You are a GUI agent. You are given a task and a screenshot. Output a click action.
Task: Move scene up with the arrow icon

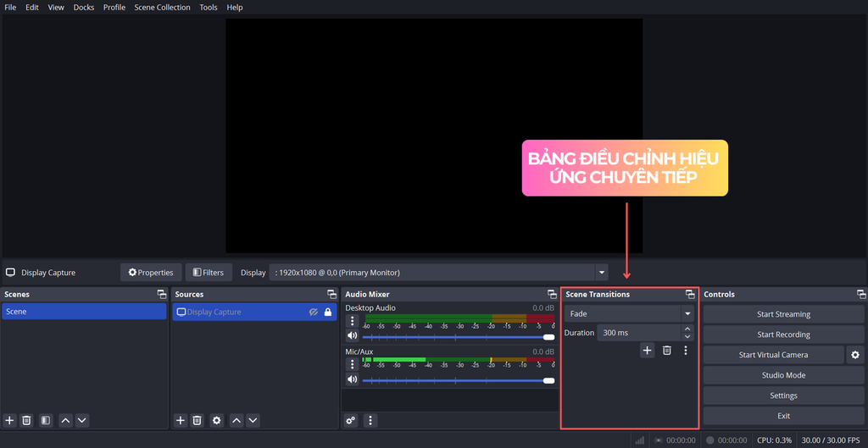[65, 420]
